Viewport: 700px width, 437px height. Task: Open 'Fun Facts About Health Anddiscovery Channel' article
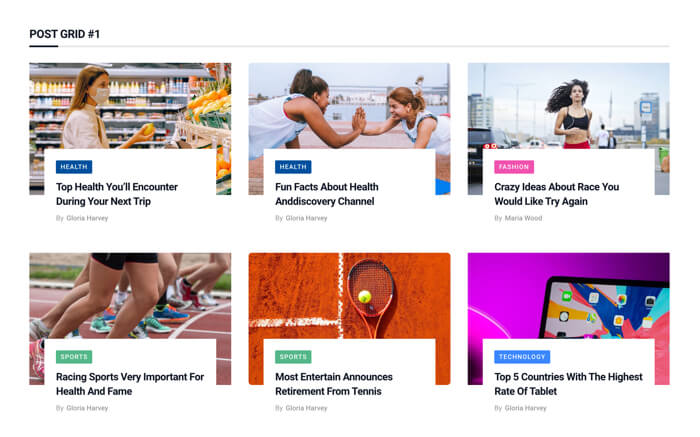point(327,194)
